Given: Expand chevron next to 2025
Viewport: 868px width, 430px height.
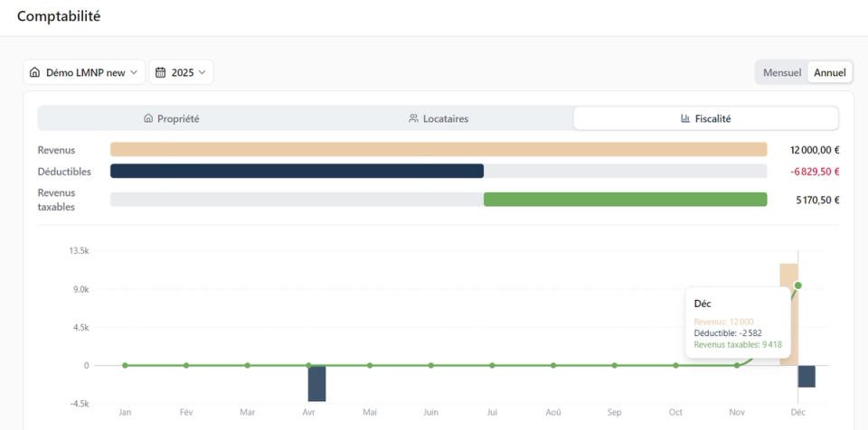Looking at the screenshot, I should coord(202,72).
